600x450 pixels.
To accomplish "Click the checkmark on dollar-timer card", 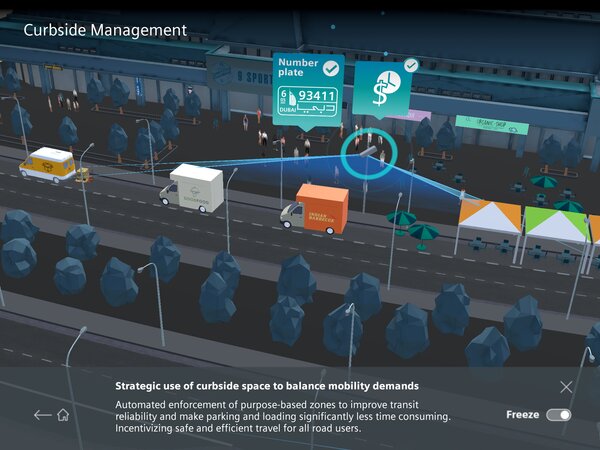I will [x=410, y=65].
